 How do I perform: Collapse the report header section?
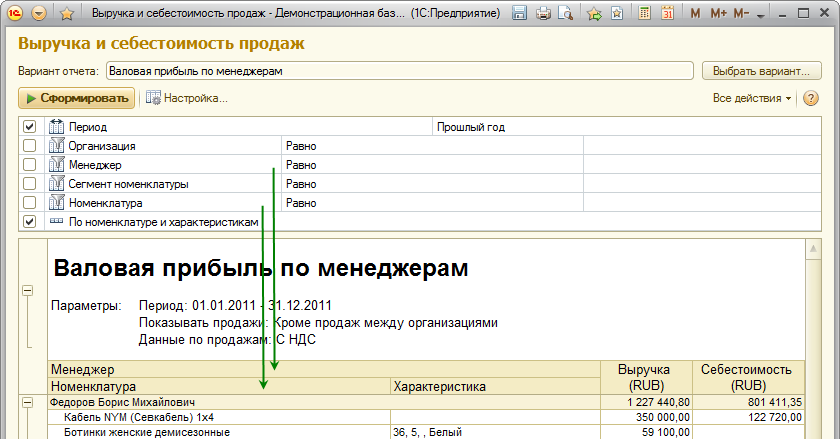[28, 291]
